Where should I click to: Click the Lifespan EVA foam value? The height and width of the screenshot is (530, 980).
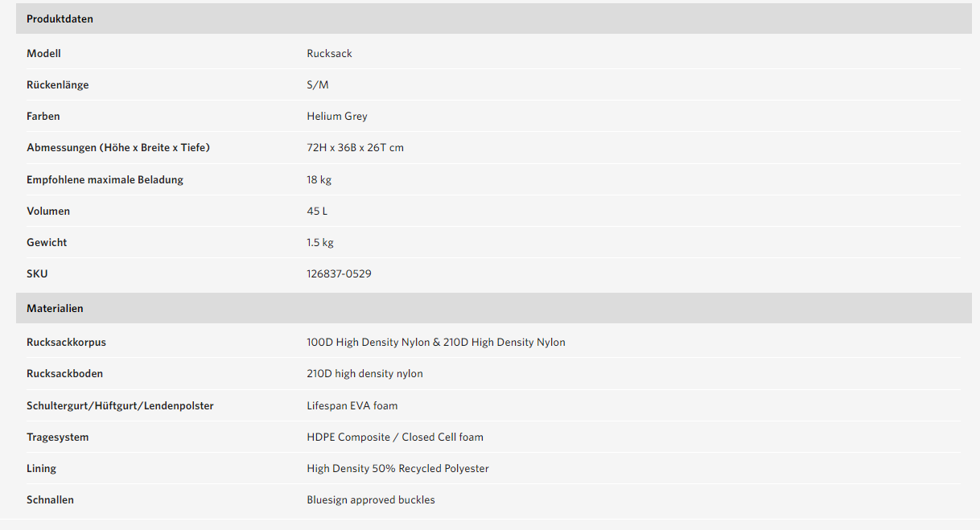352,405
